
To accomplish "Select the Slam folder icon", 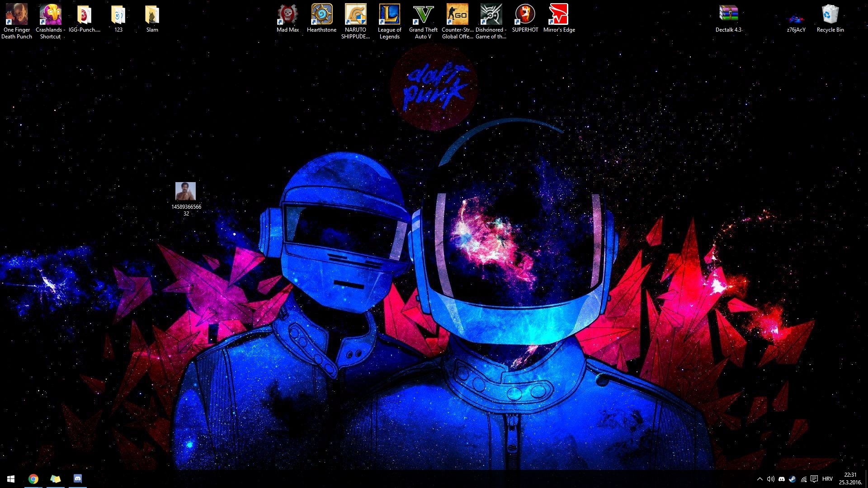I will pos(152,18).
